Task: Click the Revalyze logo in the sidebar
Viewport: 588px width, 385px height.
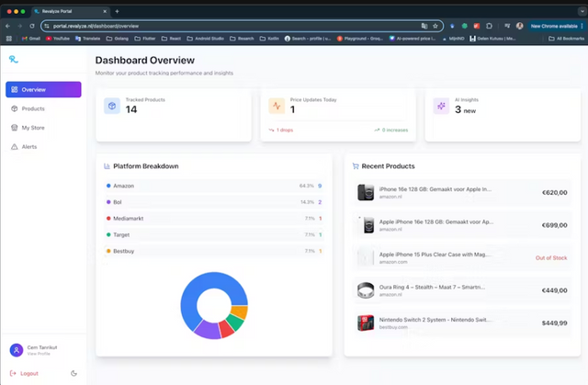Action: pos(14,59)
